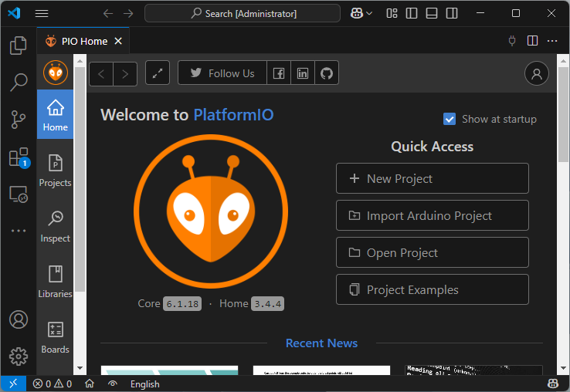Open Boards in the PIO sidebar
This screenshot has height=392, width=570.
pyautogui.click(x=56, y=337)
